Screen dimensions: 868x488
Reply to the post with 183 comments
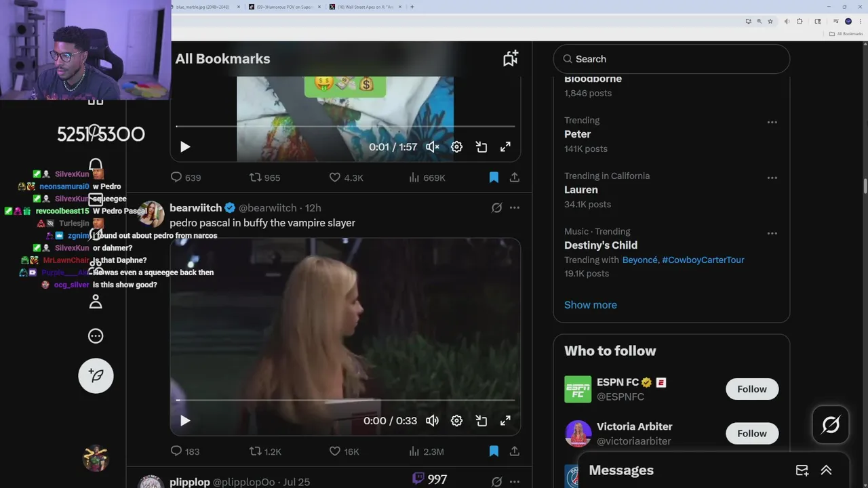[x=184, y=451]
